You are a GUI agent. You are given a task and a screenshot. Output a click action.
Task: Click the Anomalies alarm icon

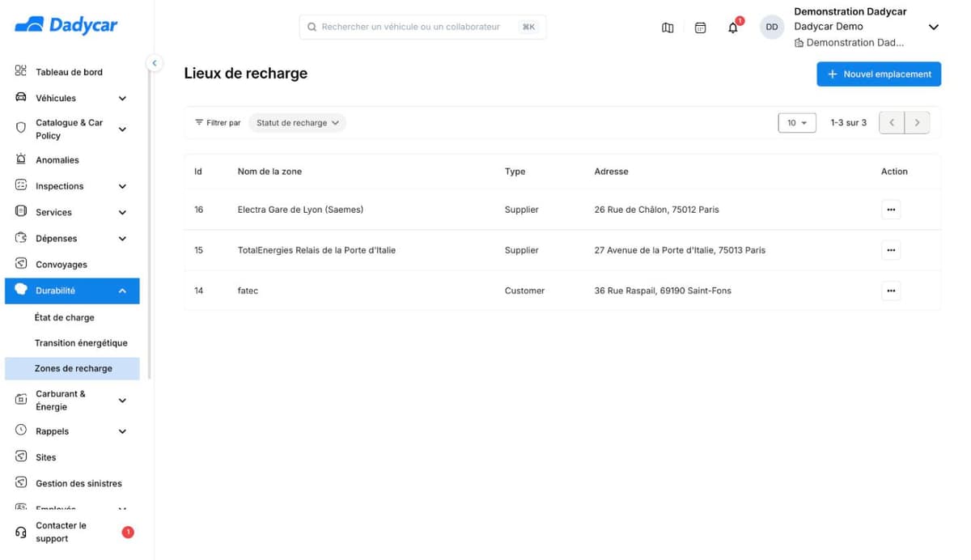21,159
